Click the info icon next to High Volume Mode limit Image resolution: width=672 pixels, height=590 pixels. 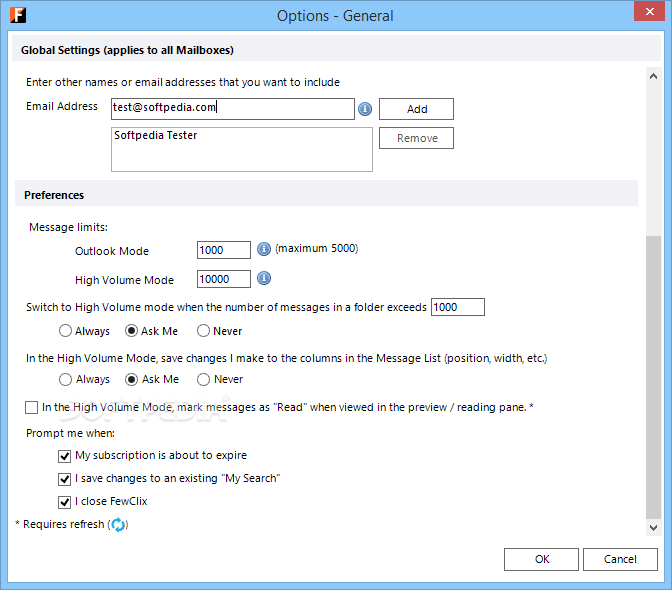(264, 278)
